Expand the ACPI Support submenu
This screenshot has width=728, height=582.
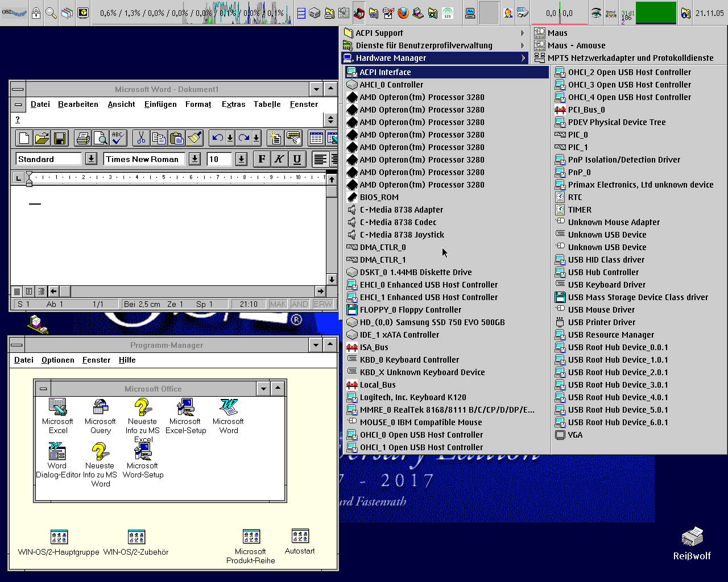tap(435, 33)
